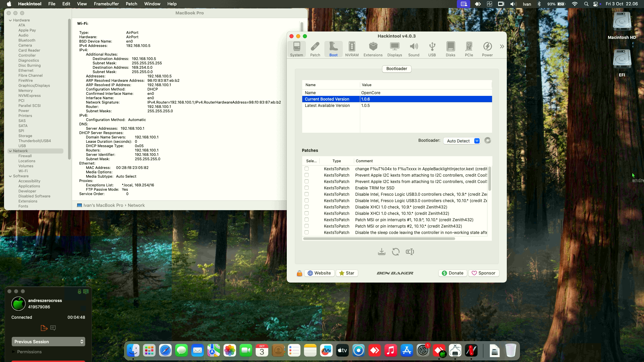Click the Donate button
Image resolution: width=644 pixels, height=362 pixels.
[x=452, y=273]
